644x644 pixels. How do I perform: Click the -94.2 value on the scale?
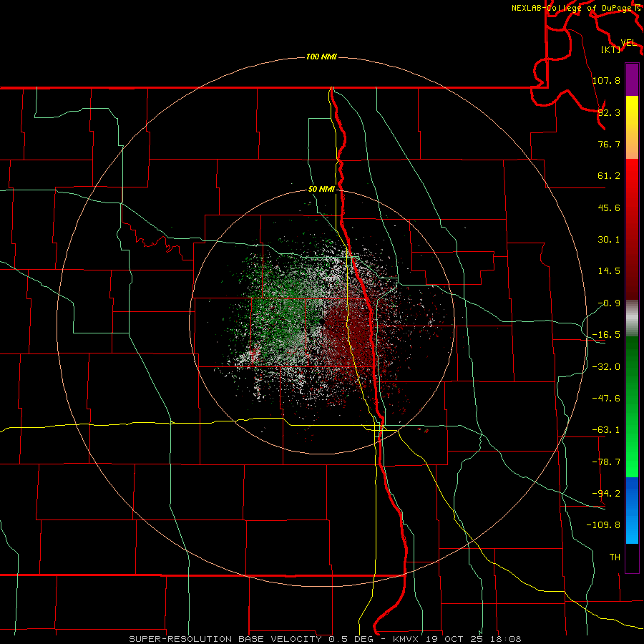606,494
